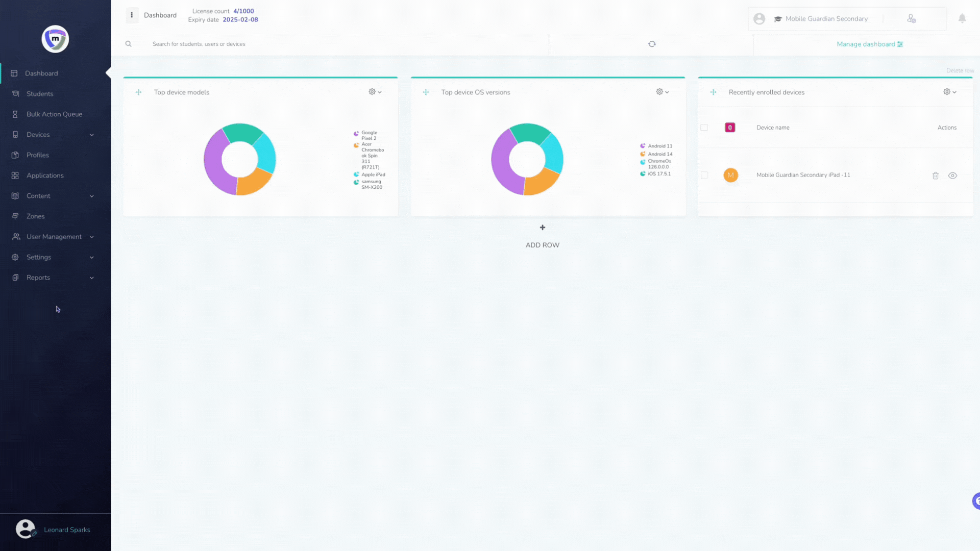Open Top device OS versions settings dropdown
The width and height of the screenshot is (980, 551).
pos(662,92)
